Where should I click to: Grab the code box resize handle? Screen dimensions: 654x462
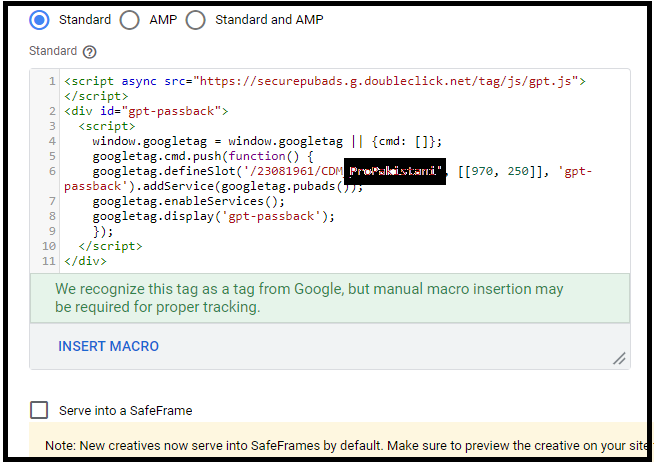click(x=619, y=359)
